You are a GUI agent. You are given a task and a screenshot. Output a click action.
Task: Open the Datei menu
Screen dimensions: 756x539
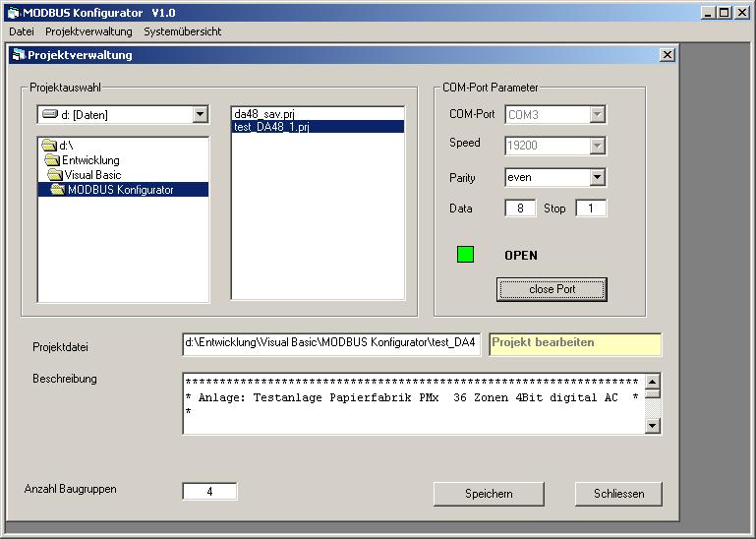[21, 31]
